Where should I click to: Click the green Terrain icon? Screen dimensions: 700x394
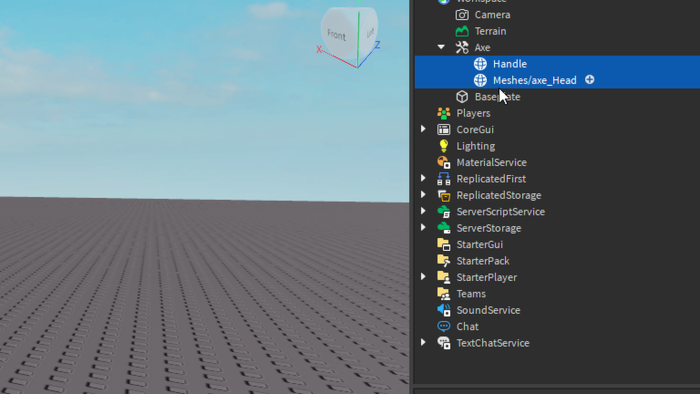click(x=462, y=31)
